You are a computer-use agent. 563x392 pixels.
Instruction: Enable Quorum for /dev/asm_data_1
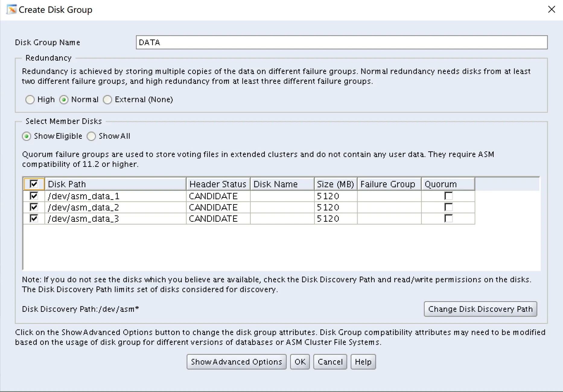pyautogui.click(x=448, y=196)
